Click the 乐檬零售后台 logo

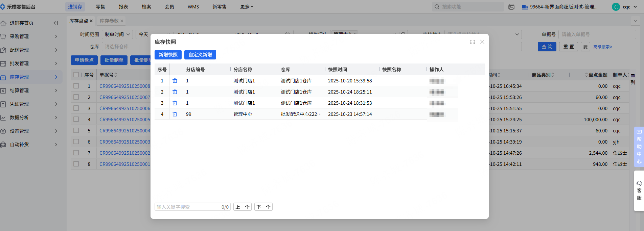pyautogui.click(x=18, y=7)
